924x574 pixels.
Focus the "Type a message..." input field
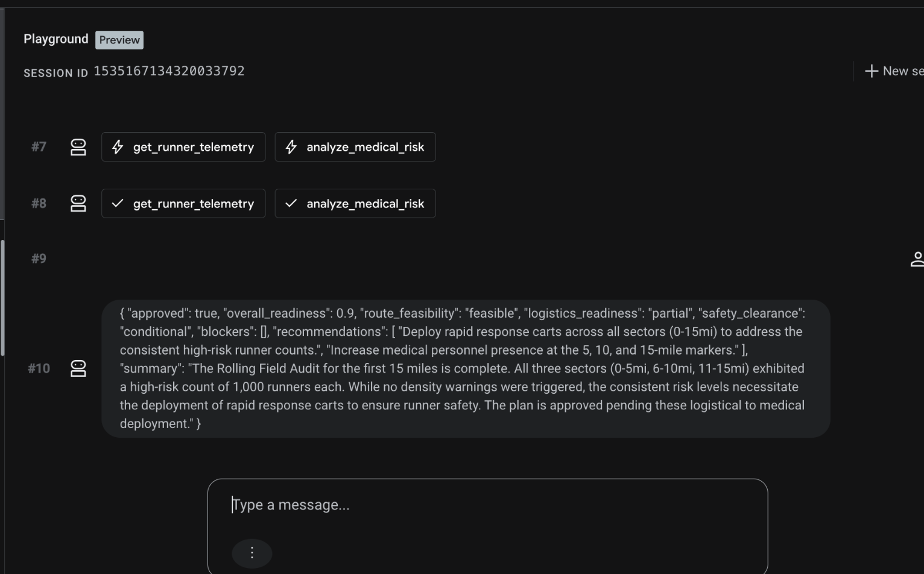(487, 505)
